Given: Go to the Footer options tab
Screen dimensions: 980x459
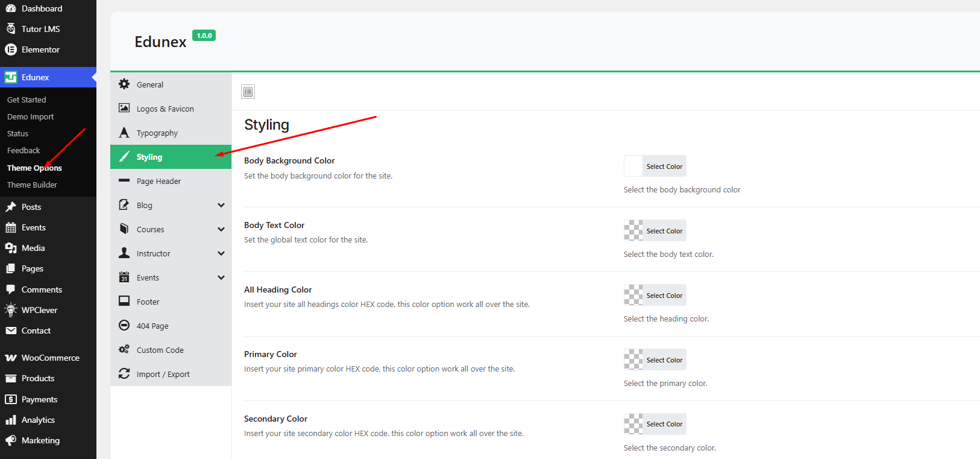Looking at the screenshot, I should point(171,302).
